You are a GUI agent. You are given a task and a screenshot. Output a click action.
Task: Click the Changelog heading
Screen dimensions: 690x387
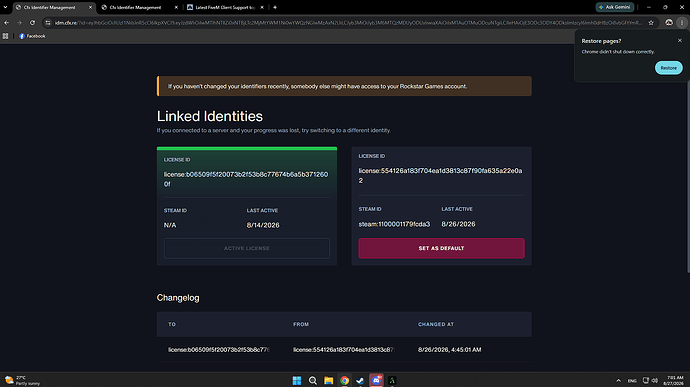[178, 298]
